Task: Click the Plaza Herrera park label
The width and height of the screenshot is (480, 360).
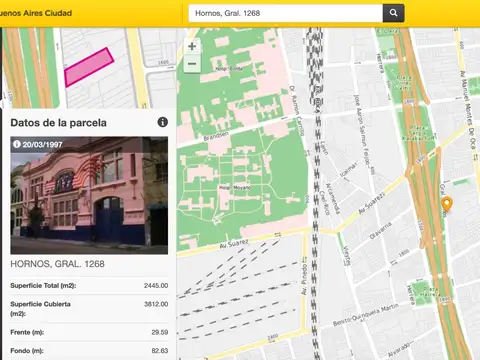Action: click(429, 292)
